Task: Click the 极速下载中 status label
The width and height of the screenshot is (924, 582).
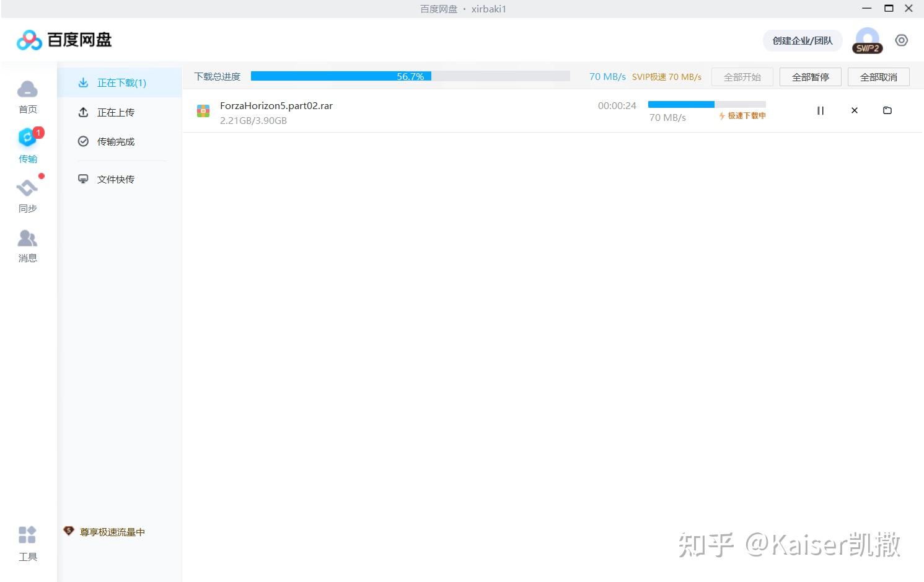Action: 742,116
